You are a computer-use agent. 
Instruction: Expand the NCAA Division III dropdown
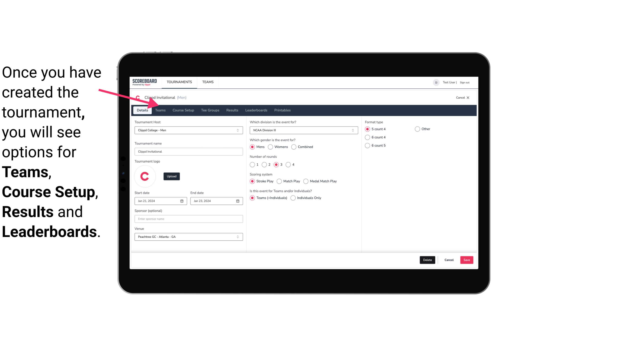click(x=351, y=130)
